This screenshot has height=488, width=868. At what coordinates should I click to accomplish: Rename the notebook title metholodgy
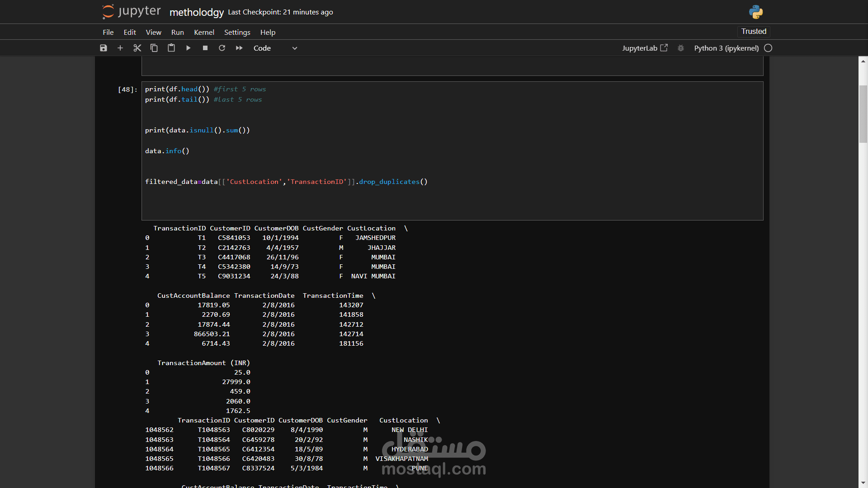click(197, 12)
